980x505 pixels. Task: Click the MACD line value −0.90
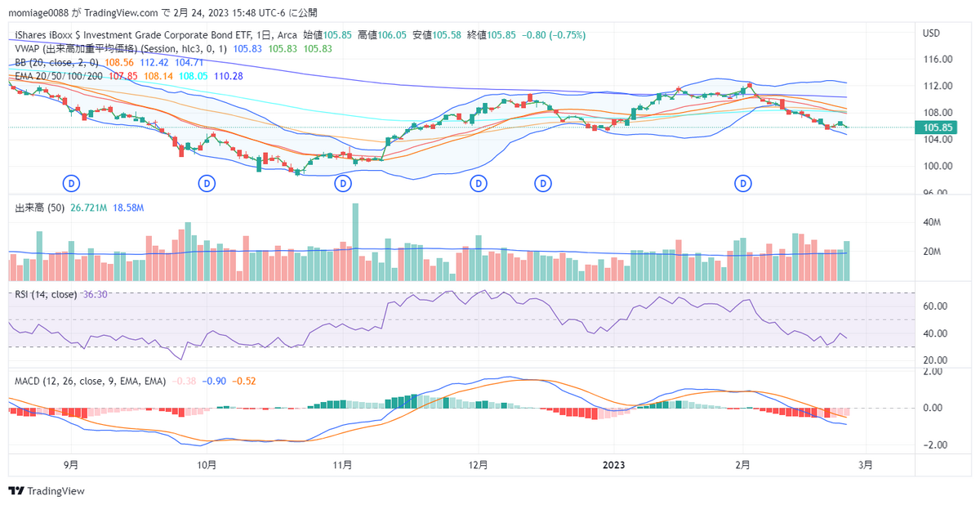point(214,381)
